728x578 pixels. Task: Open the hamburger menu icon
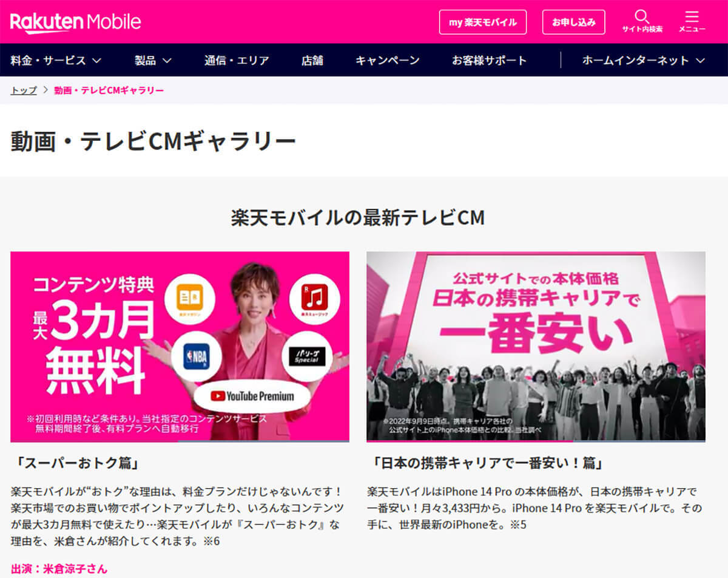click(692, 17)
